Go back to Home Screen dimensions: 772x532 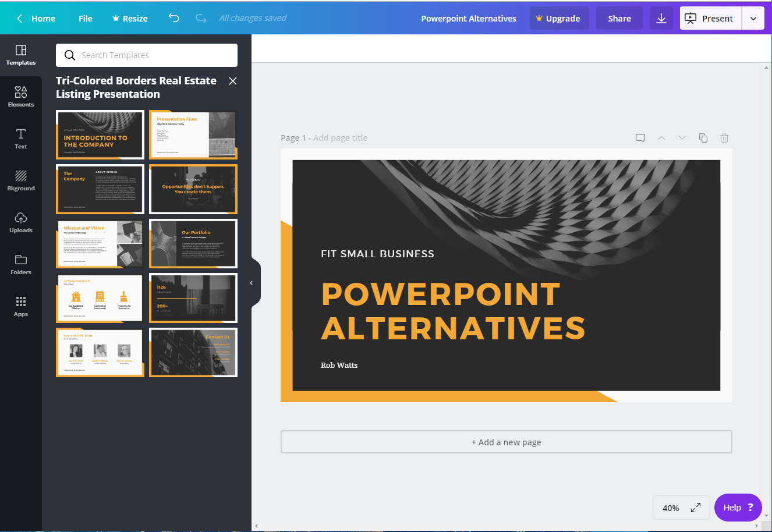pyautogui.click(x=36, y=19)
